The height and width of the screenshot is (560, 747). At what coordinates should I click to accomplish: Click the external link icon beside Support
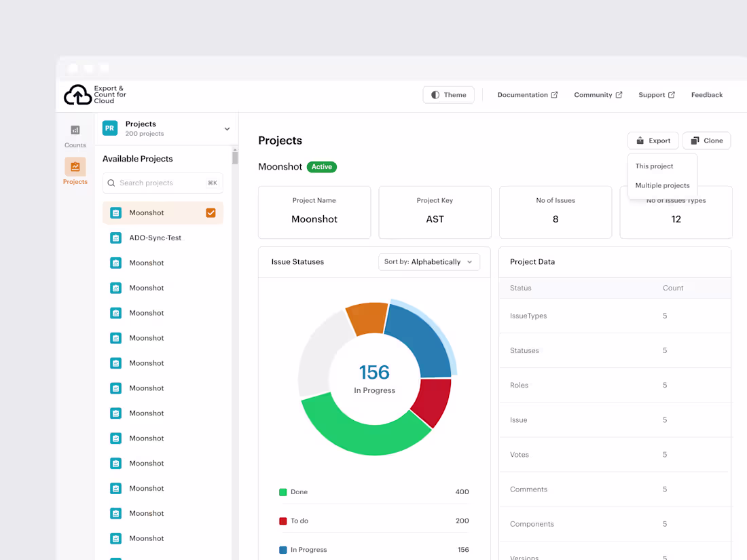coord(671,94)
